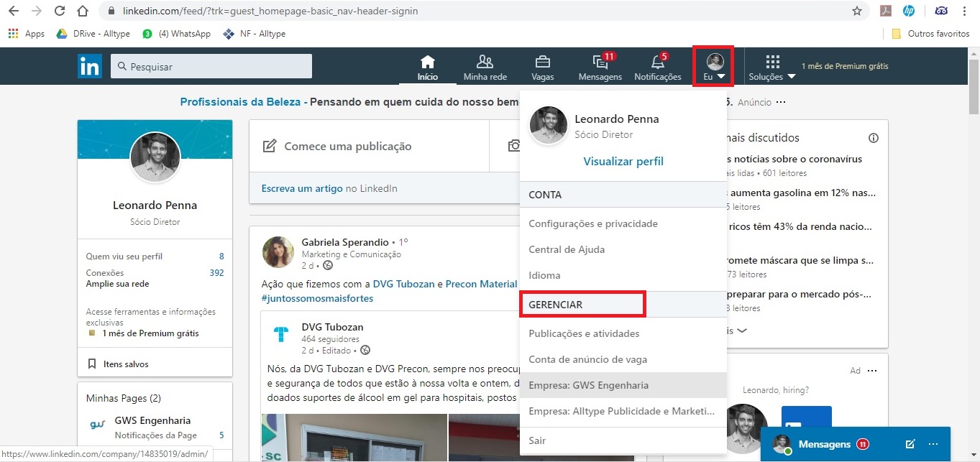Click the GWS Engenharia page name
The image size is (980, 462).
click(x=152, y=420)
